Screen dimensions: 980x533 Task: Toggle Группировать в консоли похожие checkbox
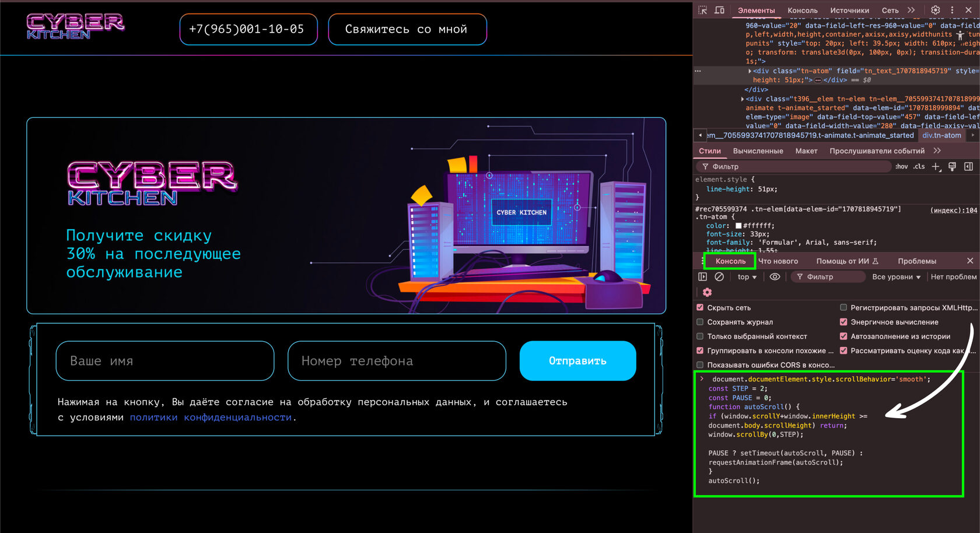point(700,350)
